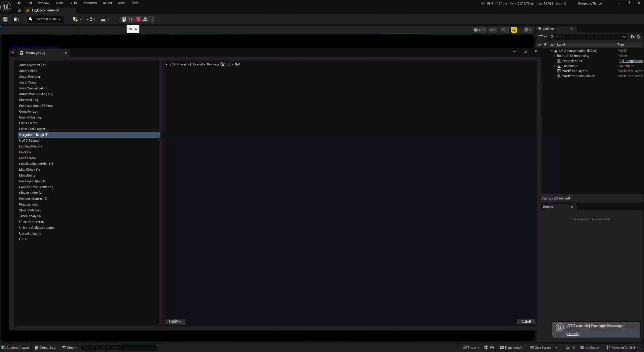Open the Diagnostics status bar item

[x=511, y=348]
